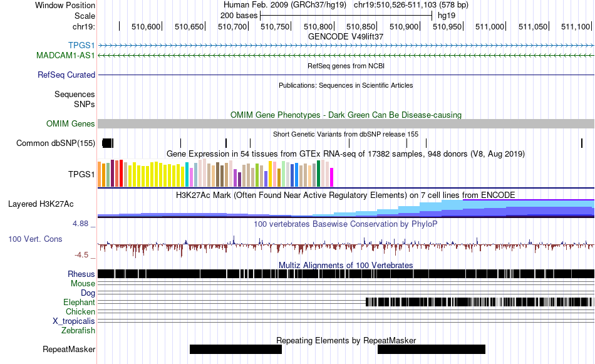Click the 'H3K27Ac Mark' ENCODE track title

[346, 195]
